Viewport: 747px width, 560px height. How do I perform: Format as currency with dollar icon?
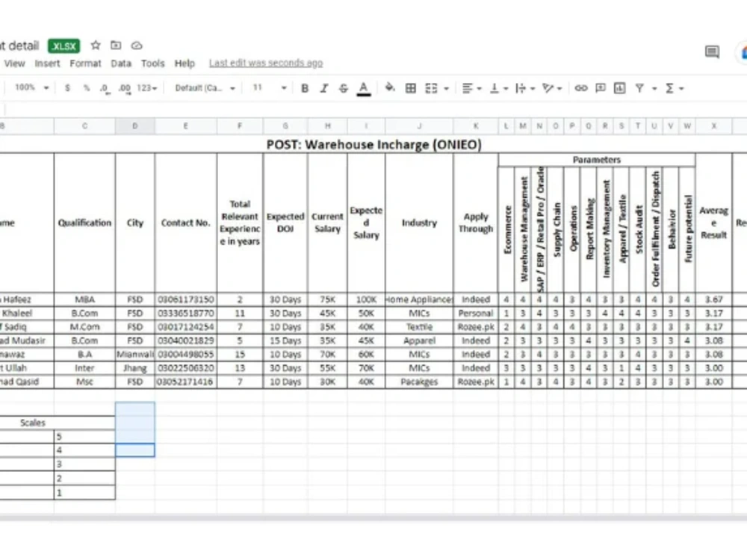(68, 88)
